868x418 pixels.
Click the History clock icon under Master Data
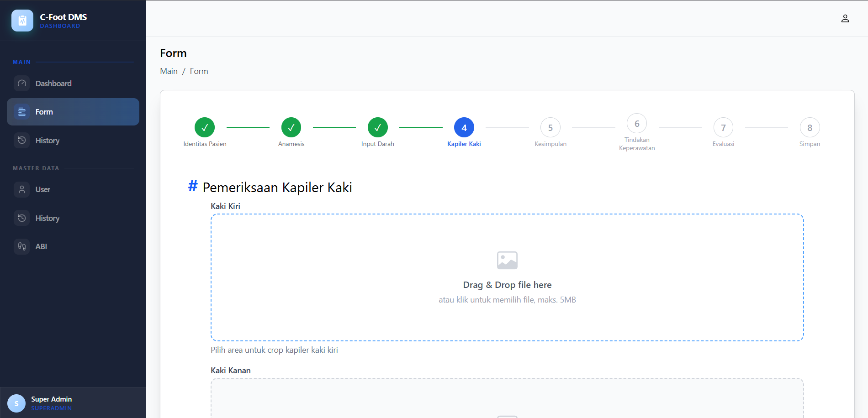coord(21,218)
